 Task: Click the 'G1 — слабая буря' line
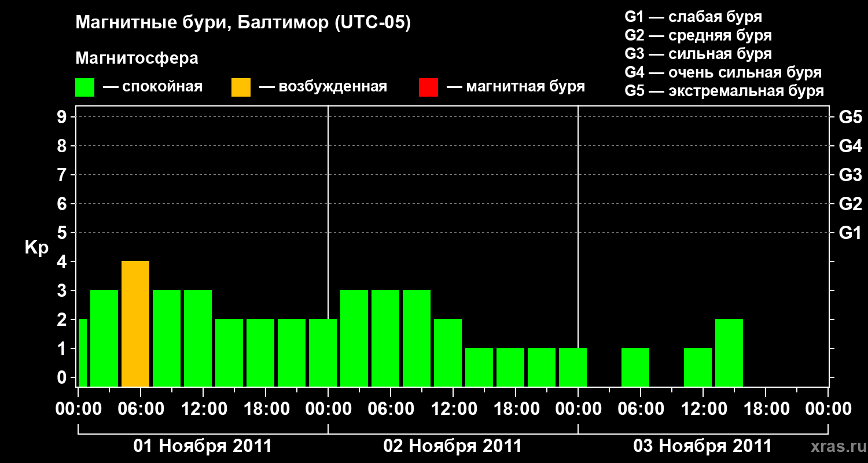[x=693, y=17]
